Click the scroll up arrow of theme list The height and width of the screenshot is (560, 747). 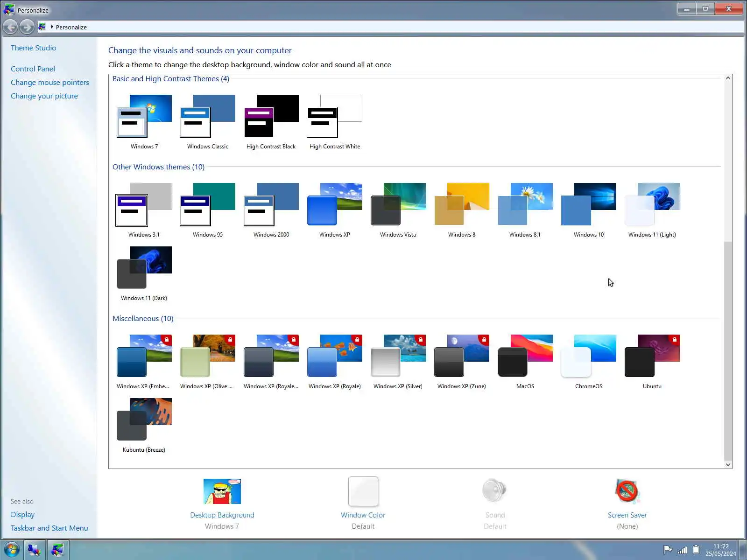click(728, 78)
